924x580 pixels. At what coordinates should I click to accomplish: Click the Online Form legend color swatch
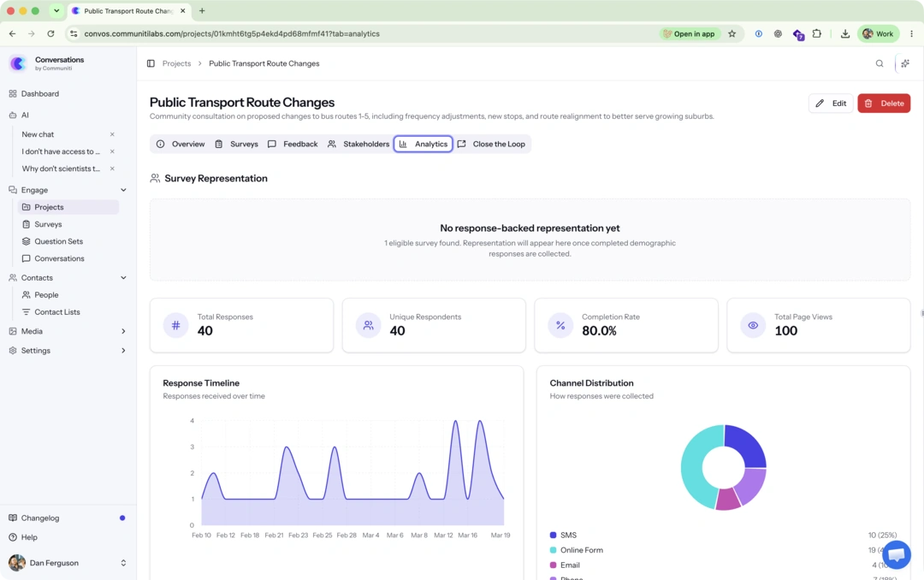553,550
